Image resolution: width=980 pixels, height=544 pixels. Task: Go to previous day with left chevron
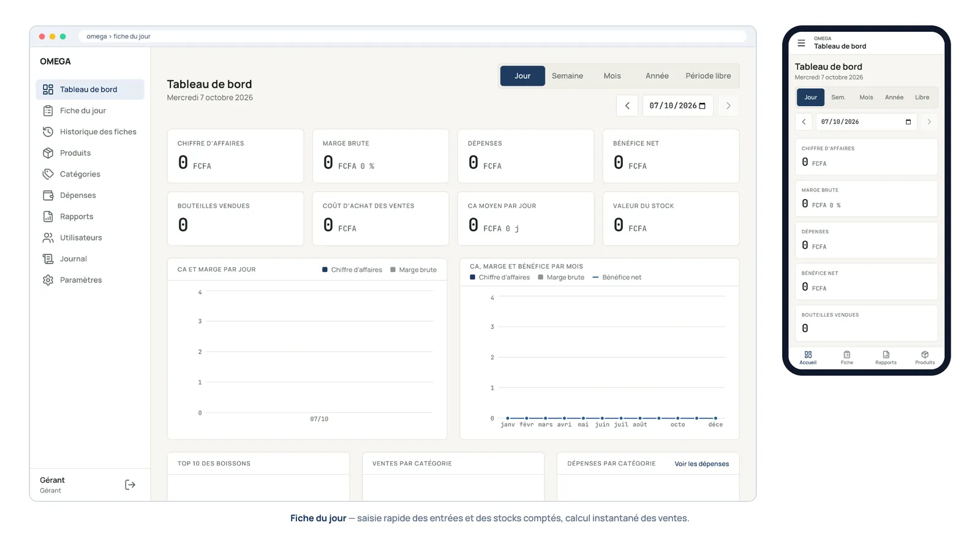click(x=627, y=106)
